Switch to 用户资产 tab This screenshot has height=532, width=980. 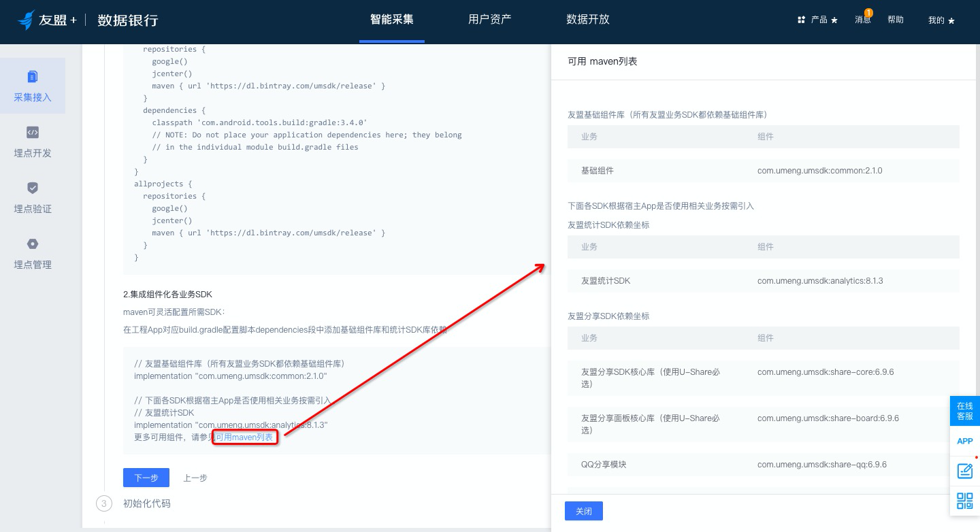click(490, 19)
